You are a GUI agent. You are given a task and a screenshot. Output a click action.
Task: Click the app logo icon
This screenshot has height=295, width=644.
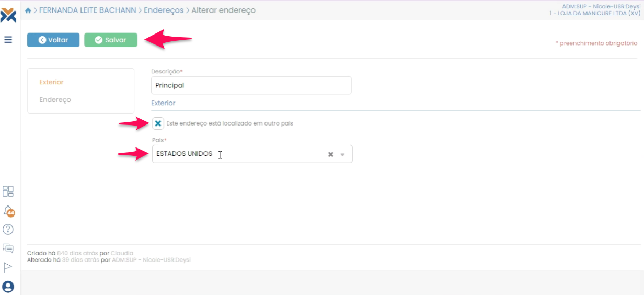tap(8, 15)
